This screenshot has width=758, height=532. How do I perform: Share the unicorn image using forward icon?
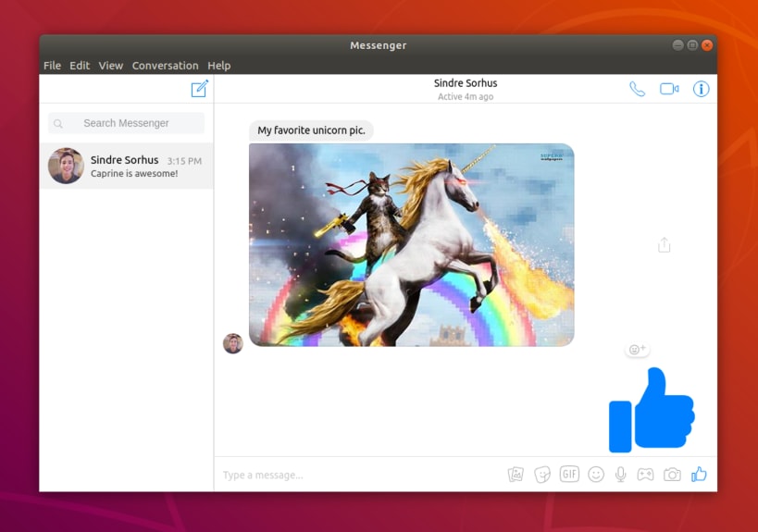coord(665,244)
